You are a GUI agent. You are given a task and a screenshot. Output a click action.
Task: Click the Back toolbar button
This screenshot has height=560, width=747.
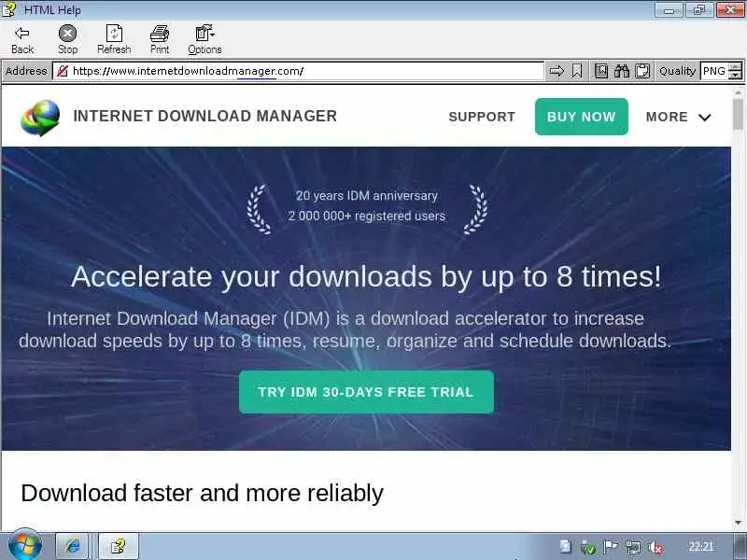click(x=22, y=39)
